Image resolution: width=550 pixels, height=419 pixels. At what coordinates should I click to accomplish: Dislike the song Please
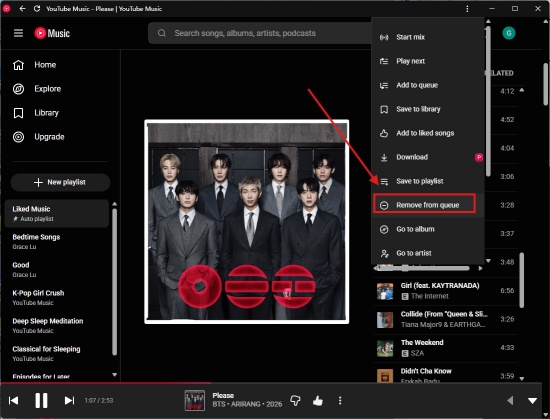(295, 400)
